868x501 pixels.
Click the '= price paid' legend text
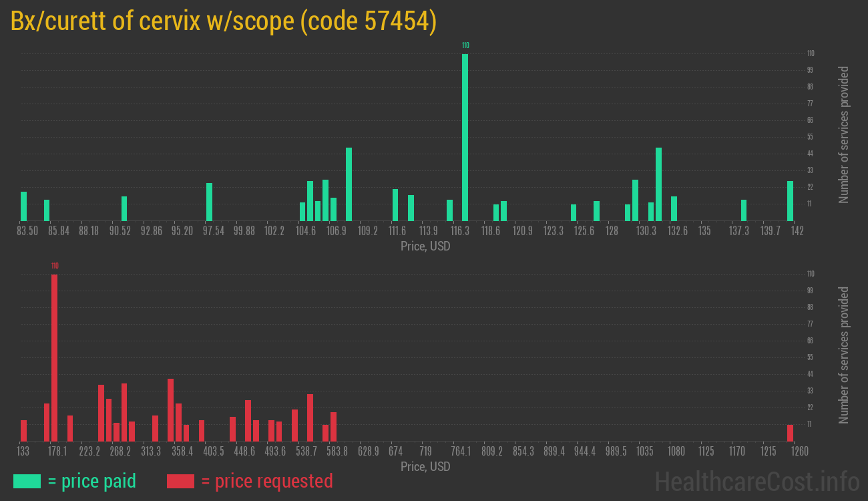point(92,481)
